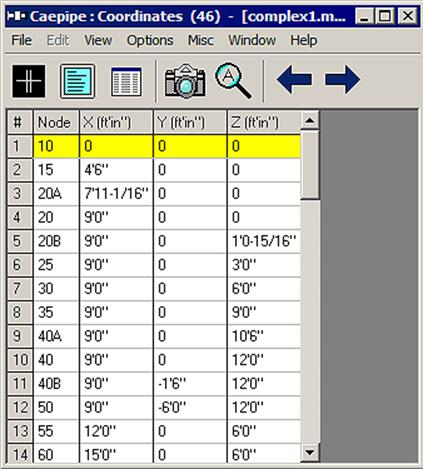Open the Window menu
This screenshot has width=423, height=469.
coord(252,40)
